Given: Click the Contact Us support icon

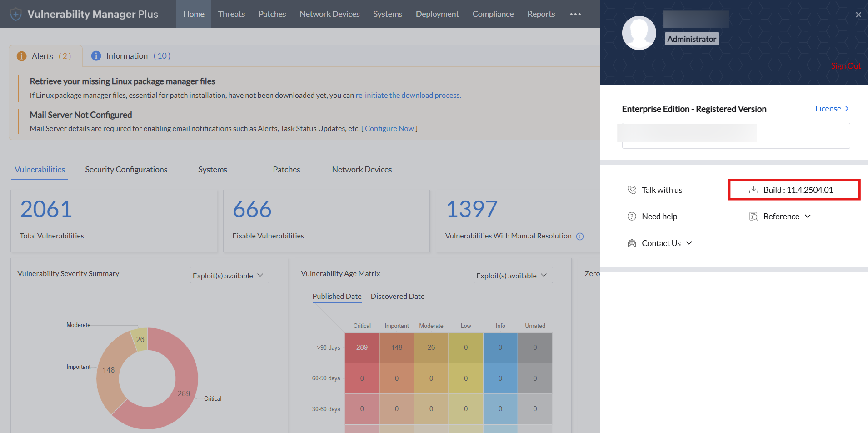Looking at the screenshot, I should (632, 243).
